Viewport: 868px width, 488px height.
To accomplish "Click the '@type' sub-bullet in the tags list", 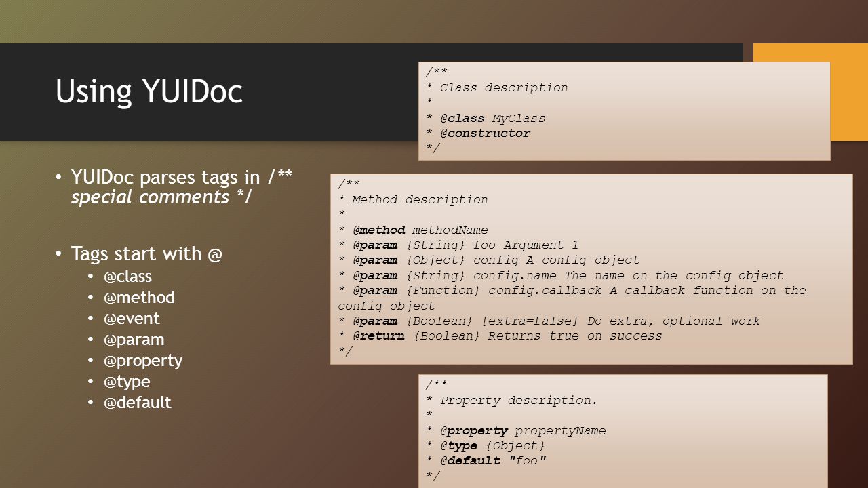I will click(x=127, y=382).
